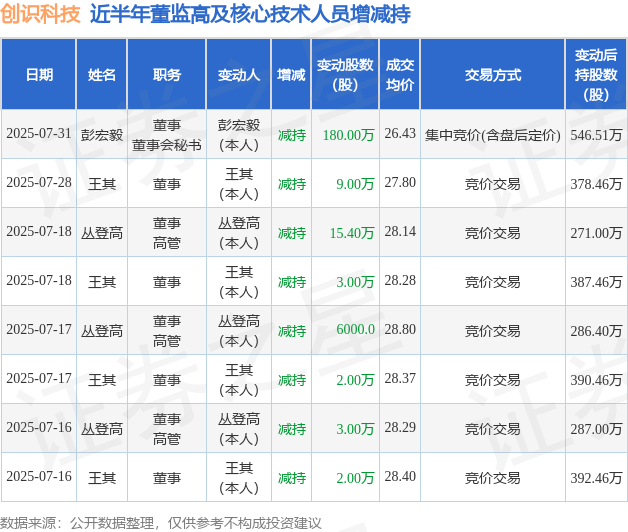Click the holding value 271.00万
The image size is (628, 532).
tap(596, 233)
